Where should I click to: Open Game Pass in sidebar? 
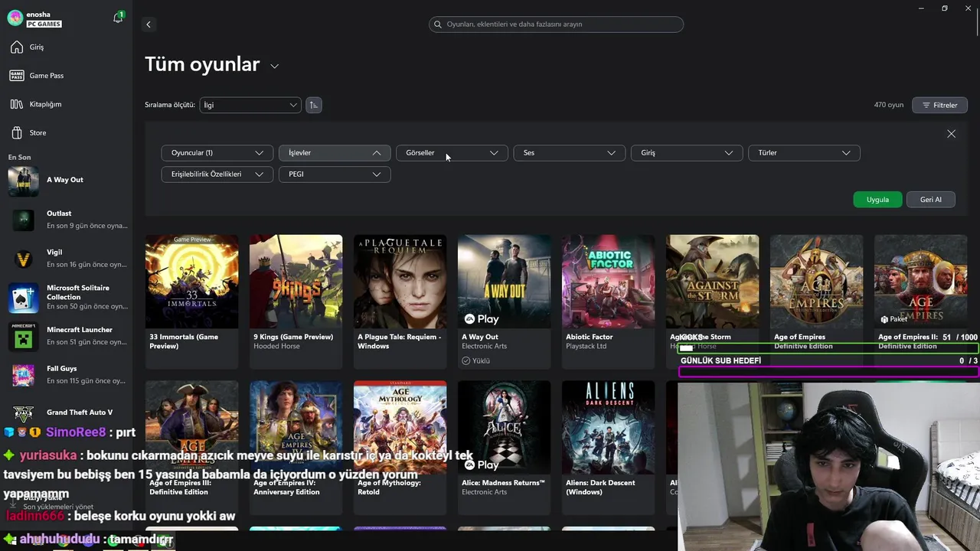(66, 76)
